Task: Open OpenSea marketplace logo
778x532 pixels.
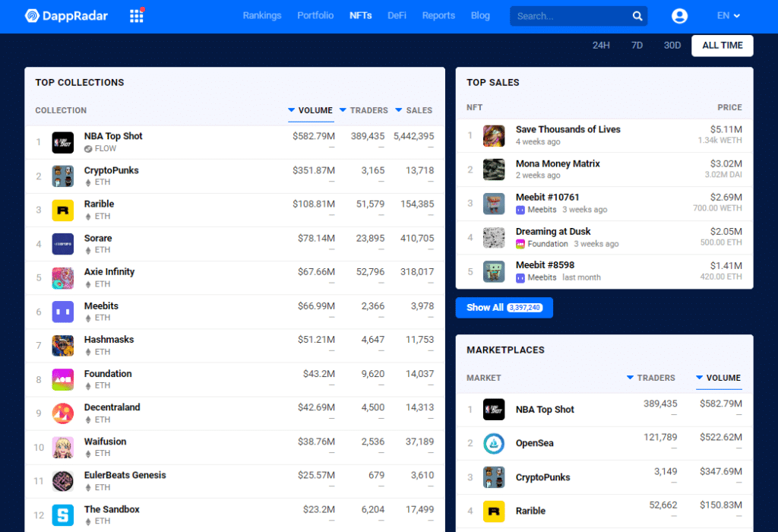Action: (x=494, y=444)
